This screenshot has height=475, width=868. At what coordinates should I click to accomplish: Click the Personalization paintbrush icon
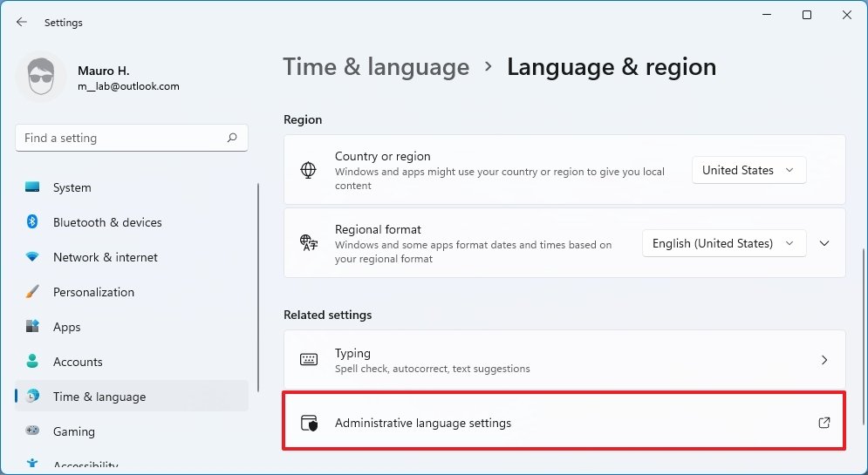click(x=33, y=292)
